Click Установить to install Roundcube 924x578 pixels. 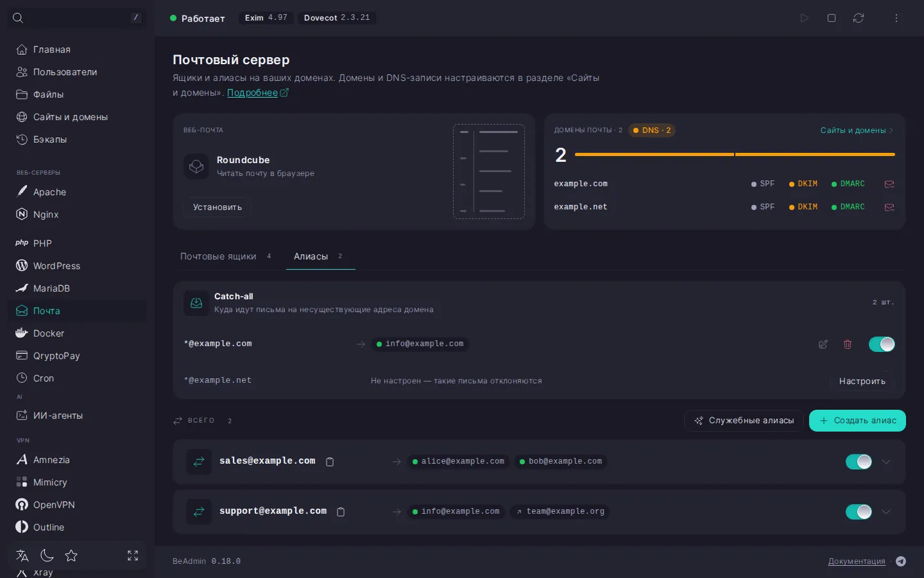pyautogui.click(x=218, y=207)
